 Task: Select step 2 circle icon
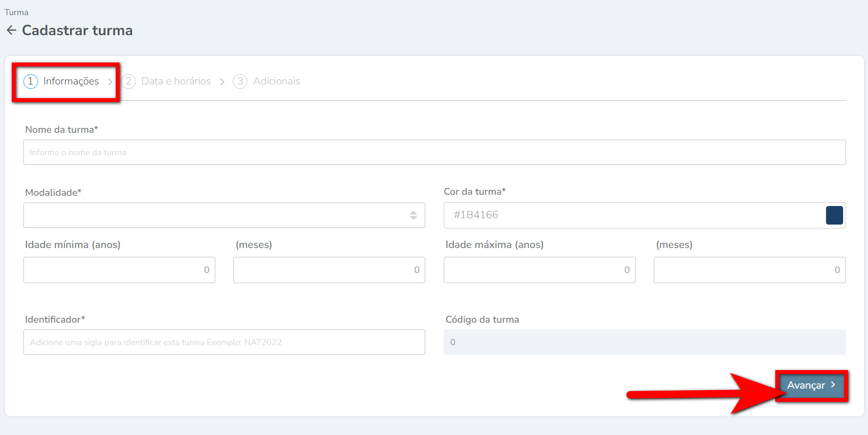pyautogui.click(x=128, y=81)
